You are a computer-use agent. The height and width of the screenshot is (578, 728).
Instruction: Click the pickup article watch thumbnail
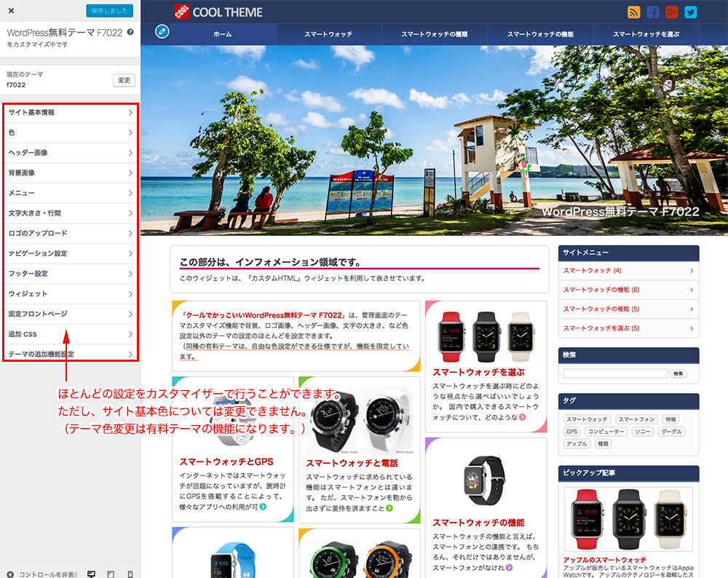tap(629, 520)
